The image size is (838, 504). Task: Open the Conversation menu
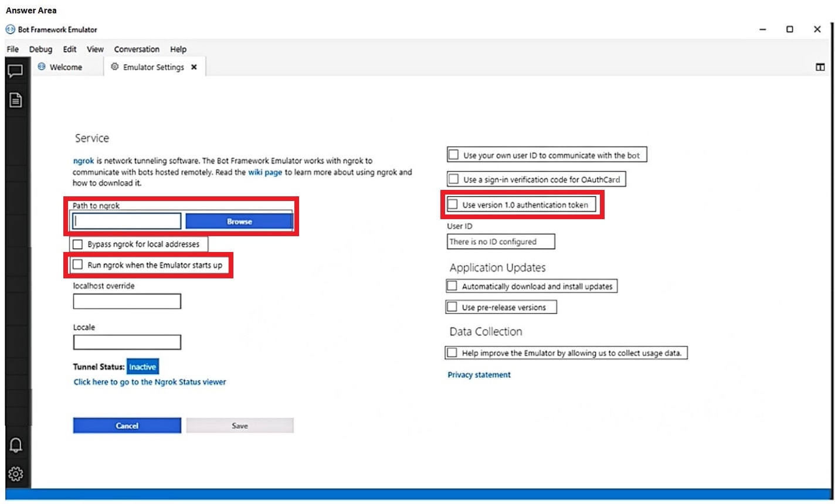pos(136,49)
